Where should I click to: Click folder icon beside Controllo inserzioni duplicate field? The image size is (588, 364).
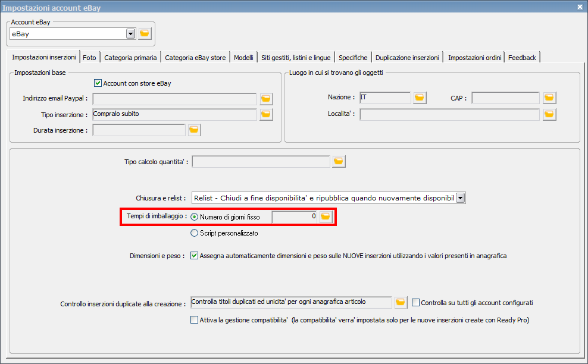[x=400, y=302]
